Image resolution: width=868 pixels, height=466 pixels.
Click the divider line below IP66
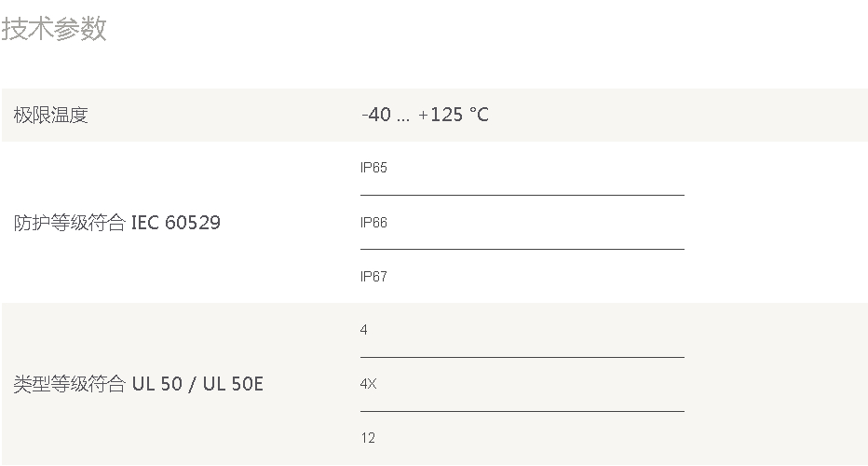coord(522,250)
